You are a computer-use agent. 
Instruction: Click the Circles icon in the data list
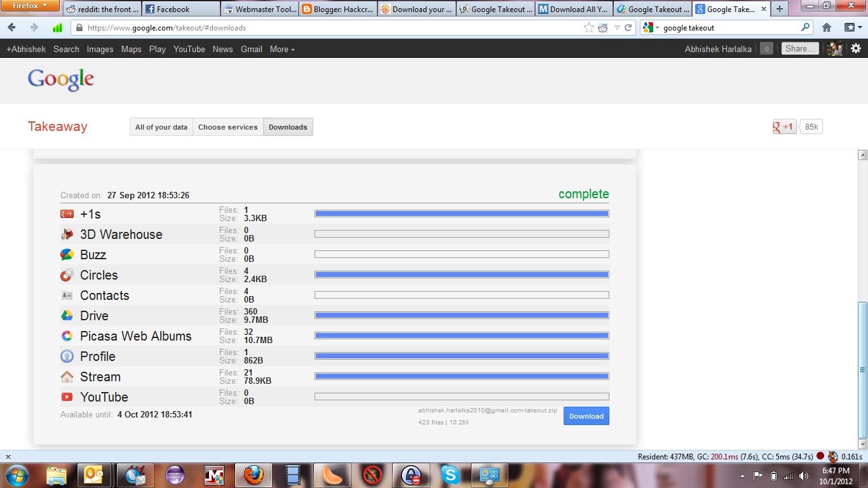point(67,274)
